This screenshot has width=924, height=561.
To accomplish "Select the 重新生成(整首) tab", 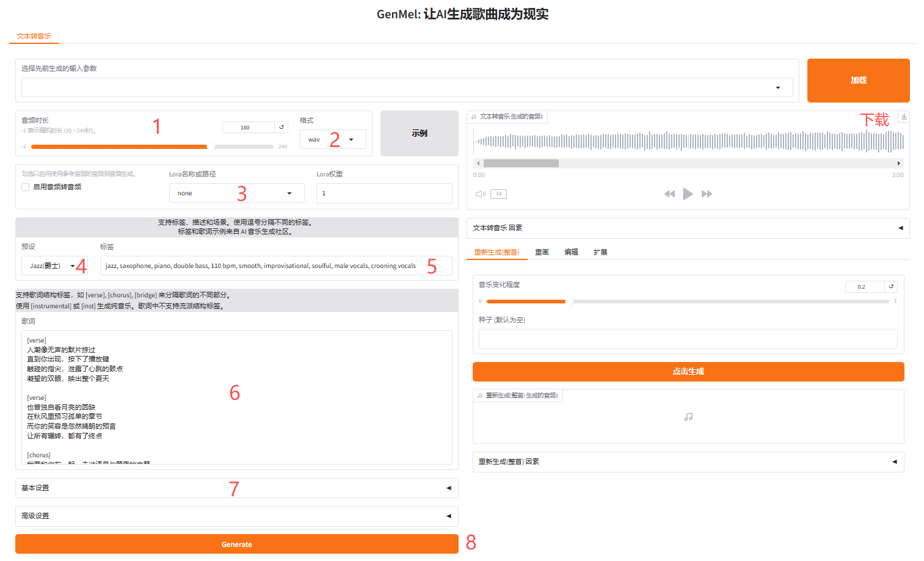I will (497, 252).
